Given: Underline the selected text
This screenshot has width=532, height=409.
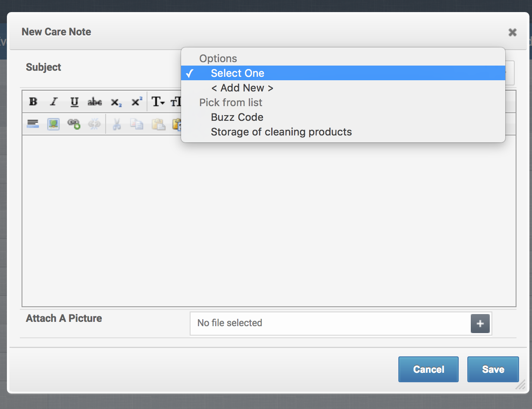Looking at the screenshot, I should point(74,102).
